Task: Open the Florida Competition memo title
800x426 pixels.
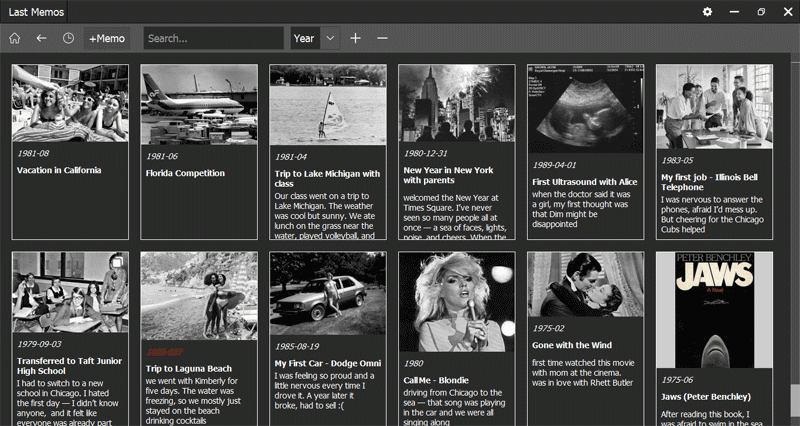Action: (185, 173)
